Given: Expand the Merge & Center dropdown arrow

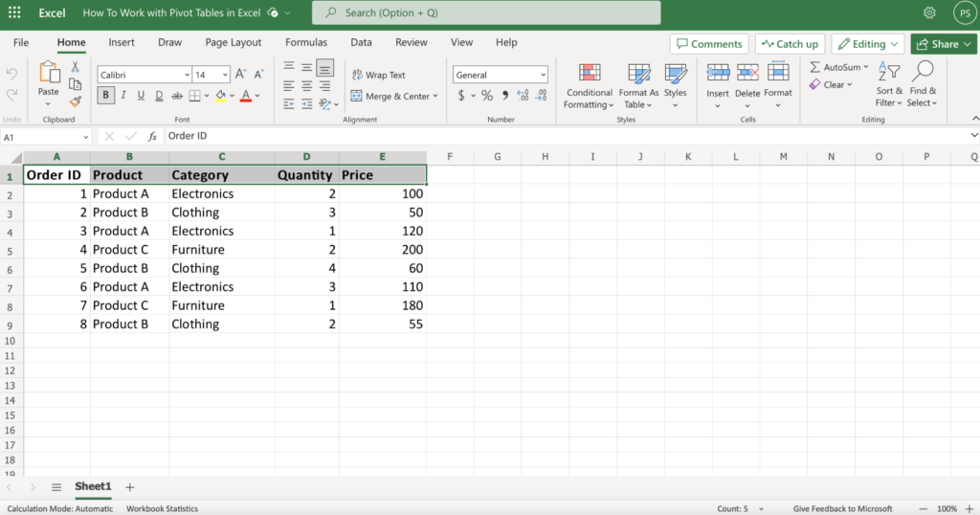Looking at the screenshot, I should coord(435,96).
